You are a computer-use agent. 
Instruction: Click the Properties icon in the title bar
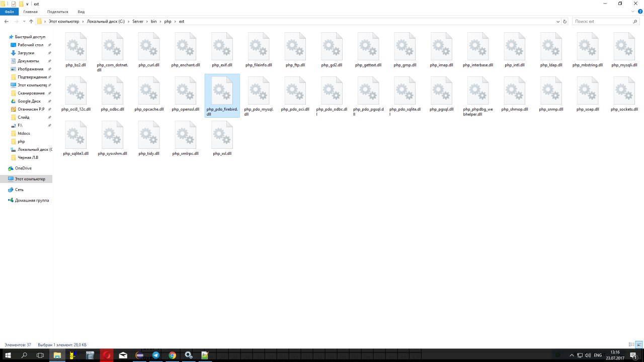(14, 4)
